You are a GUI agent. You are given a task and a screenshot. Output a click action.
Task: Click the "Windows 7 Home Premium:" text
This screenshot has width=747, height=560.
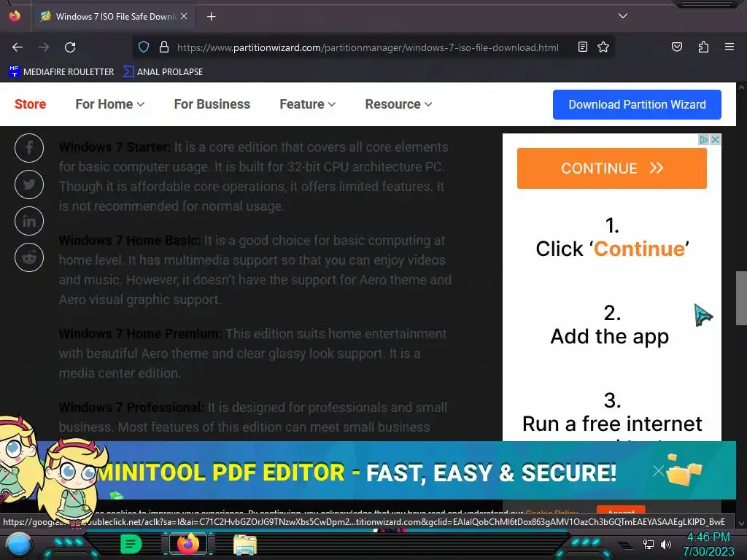[x=140, y=334]
